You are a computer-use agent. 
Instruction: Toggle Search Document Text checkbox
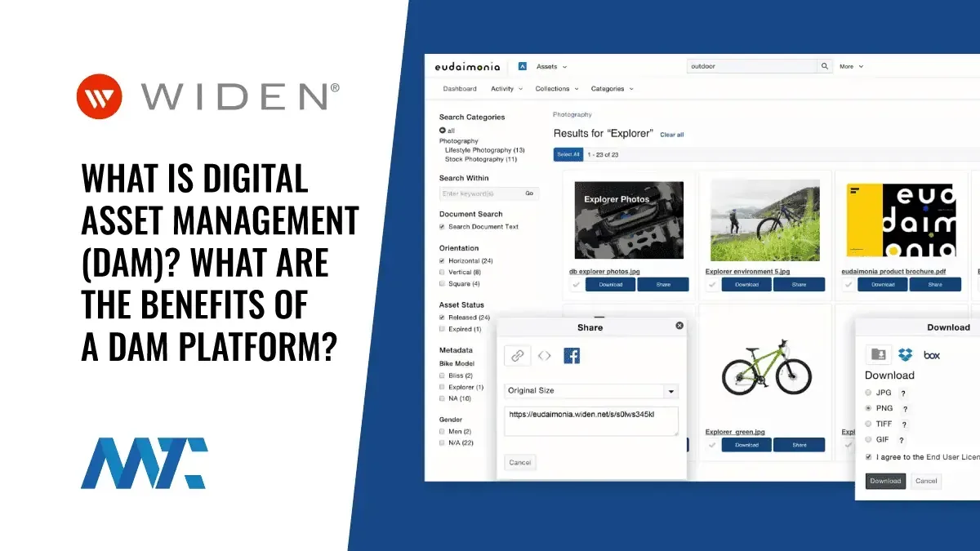tap(443, 227)
